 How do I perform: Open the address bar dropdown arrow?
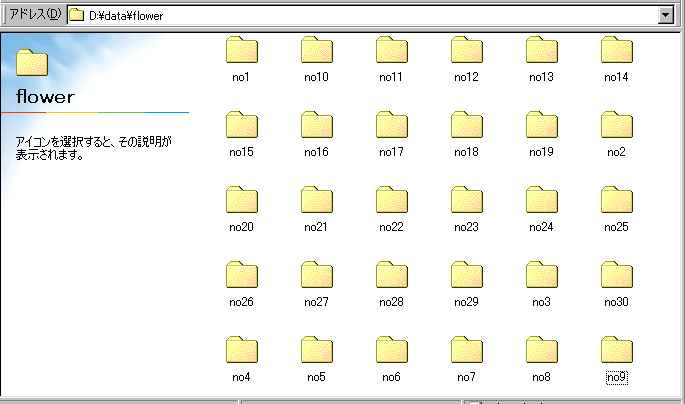(x=665, y=16)
